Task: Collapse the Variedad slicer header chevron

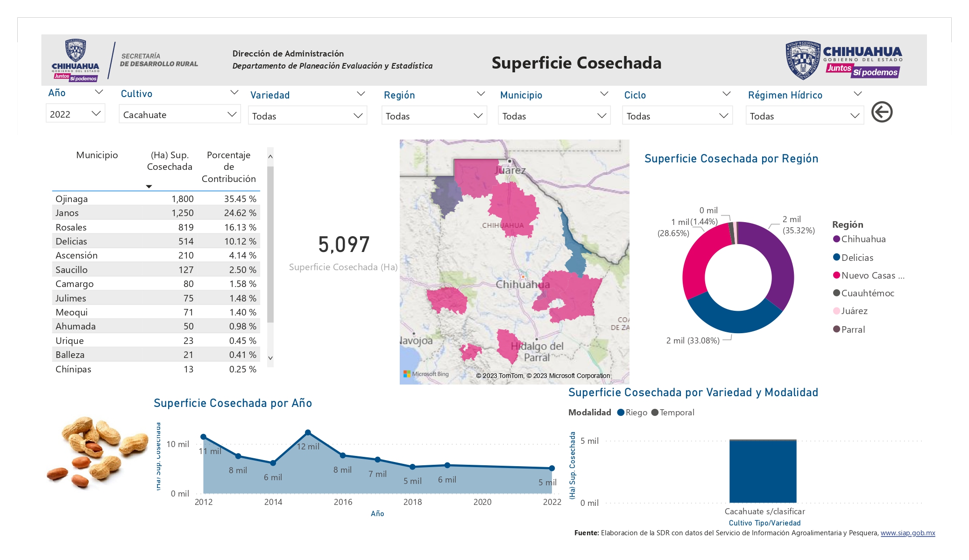Action: [361, 94]
